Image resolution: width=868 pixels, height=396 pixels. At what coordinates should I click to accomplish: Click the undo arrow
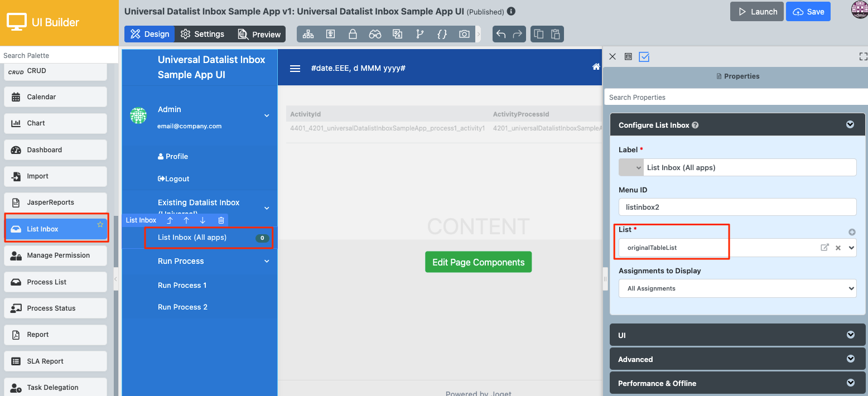pyautogui.click(x=500, y=34)
